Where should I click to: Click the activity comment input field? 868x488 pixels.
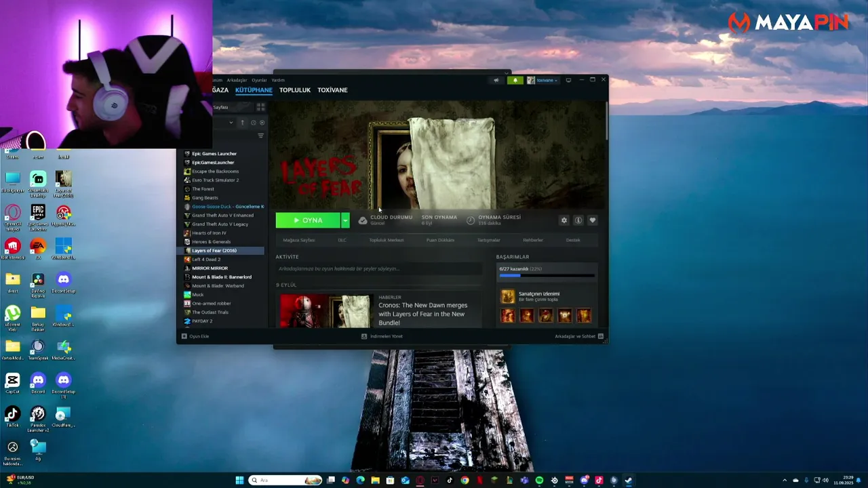coord(378,269)
